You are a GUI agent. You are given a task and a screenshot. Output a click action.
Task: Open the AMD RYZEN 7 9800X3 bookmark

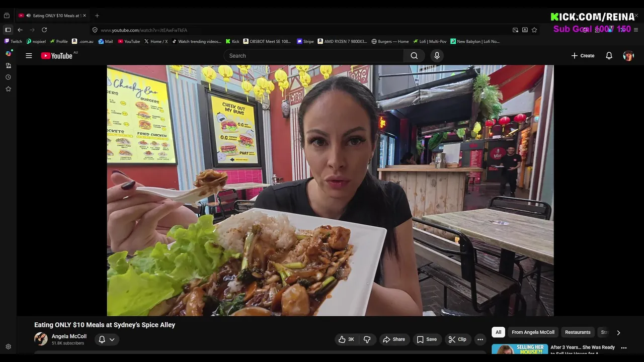click(343, 41)
